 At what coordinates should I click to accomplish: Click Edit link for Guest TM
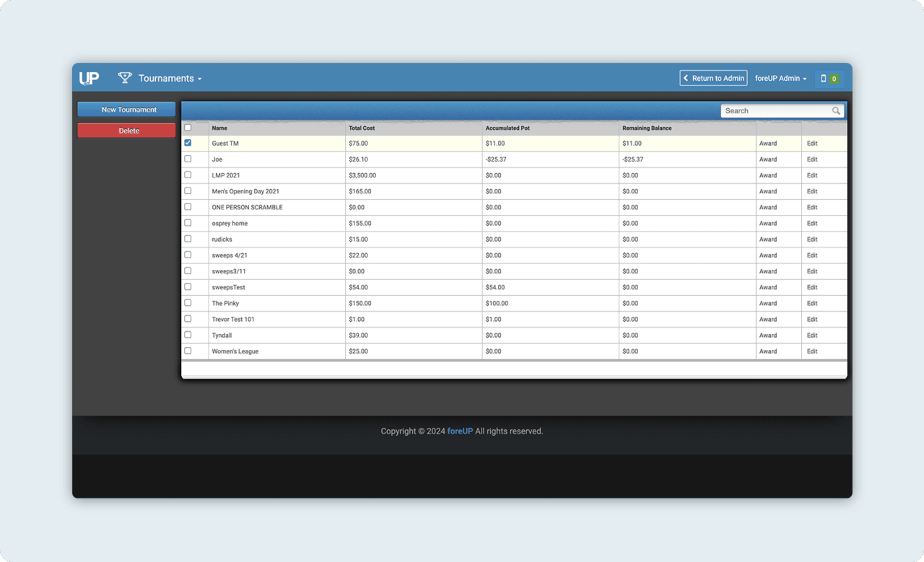812,144
